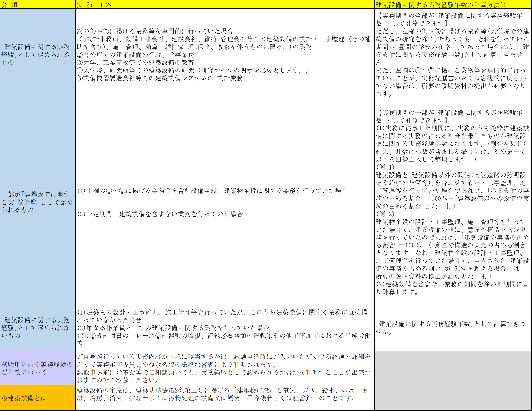Image resolution: width=532 pixels, height=411 pixels.
Task: Click the 分類 header cell
Action: click(38, 5)
